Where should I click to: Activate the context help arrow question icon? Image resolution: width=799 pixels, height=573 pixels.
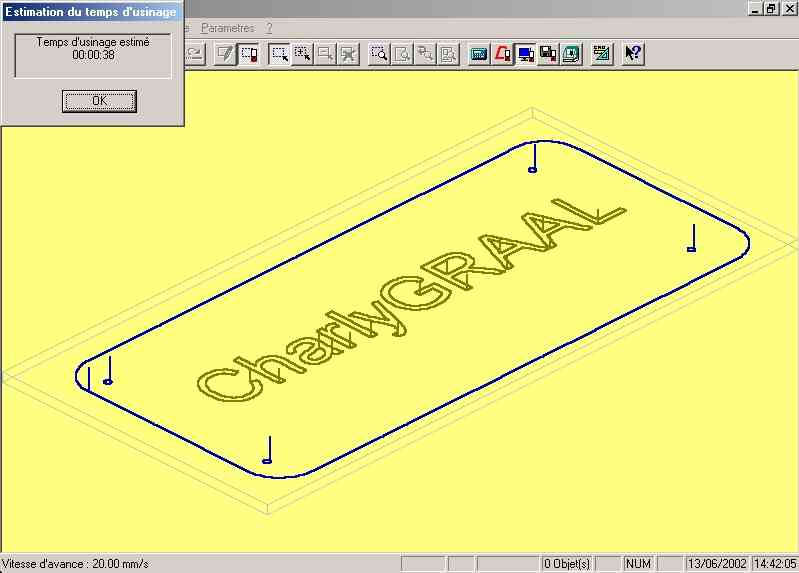tap(633, 54)
